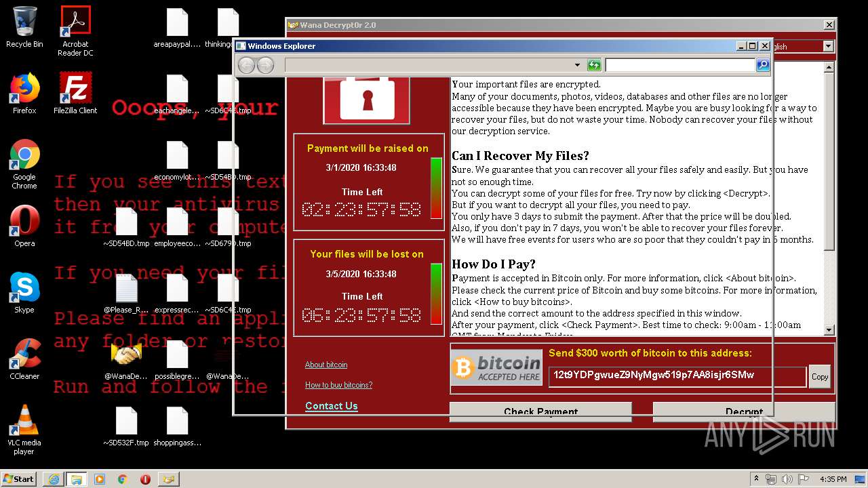Click the red Opera taskbar icon
Image resolution: width=868 pixels, height=488 pixels.
(x=145, y=479)
